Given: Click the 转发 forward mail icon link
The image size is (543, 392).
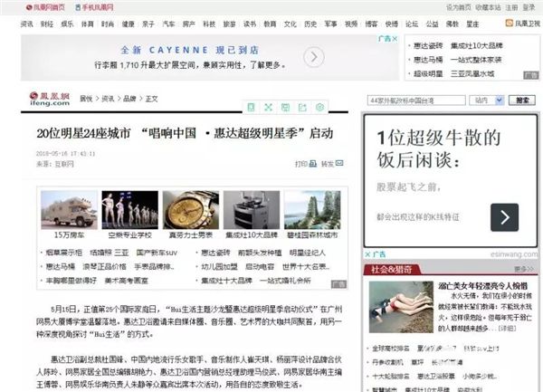Looking at the screenshot, I should click(x=332, y=164).
